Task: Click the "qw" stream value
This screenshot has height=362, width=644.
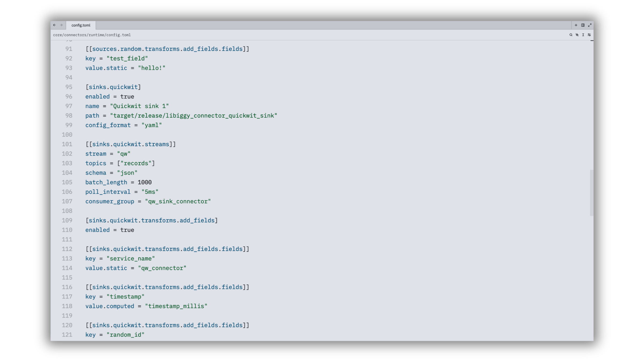Action: click(124, 154)
